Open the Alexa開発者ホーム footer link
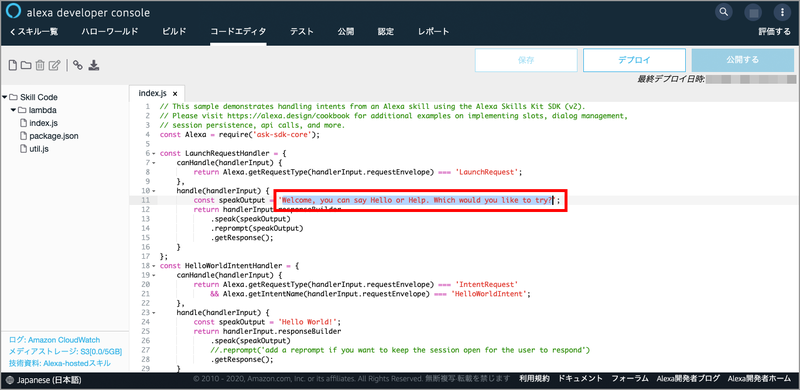The width and height of the screenshot is (800, 390). coord(759,379)
